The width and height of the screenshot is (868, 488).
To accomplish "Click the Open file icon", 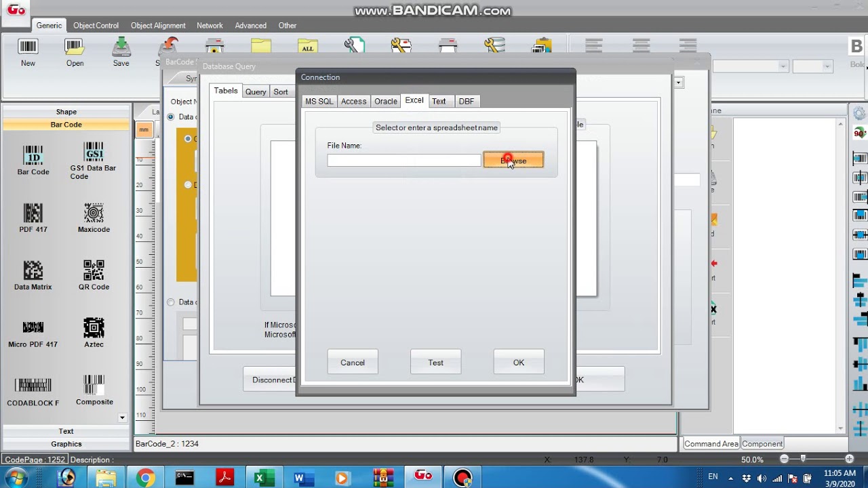I will [75, 46].
